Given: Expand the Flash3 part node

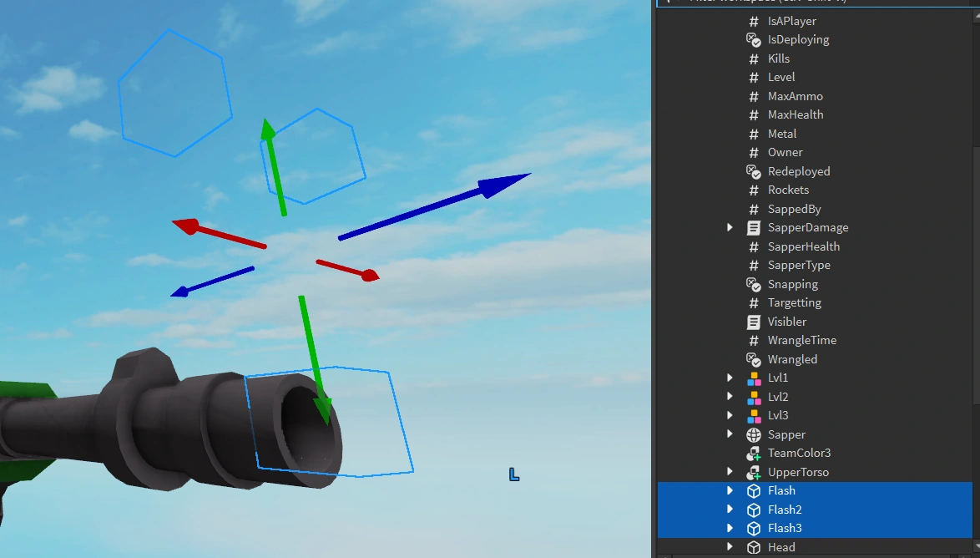Looking at the screenshot, I should tap(730, 528).
